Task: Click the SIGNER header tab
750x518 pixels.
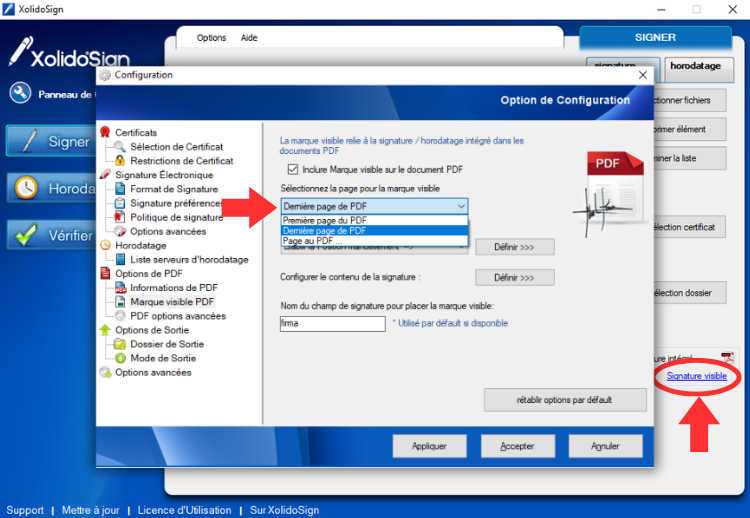Action: (x=655, y=38)
